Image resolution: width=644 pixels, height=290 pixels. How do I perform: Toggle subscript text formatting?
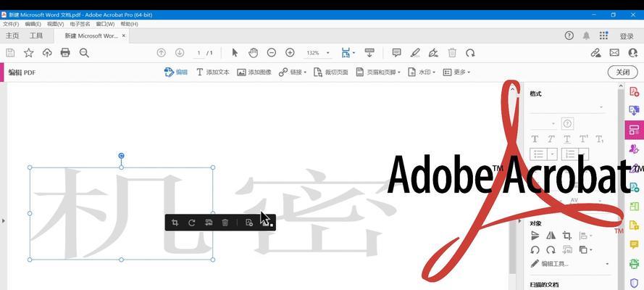pos(600,139)
